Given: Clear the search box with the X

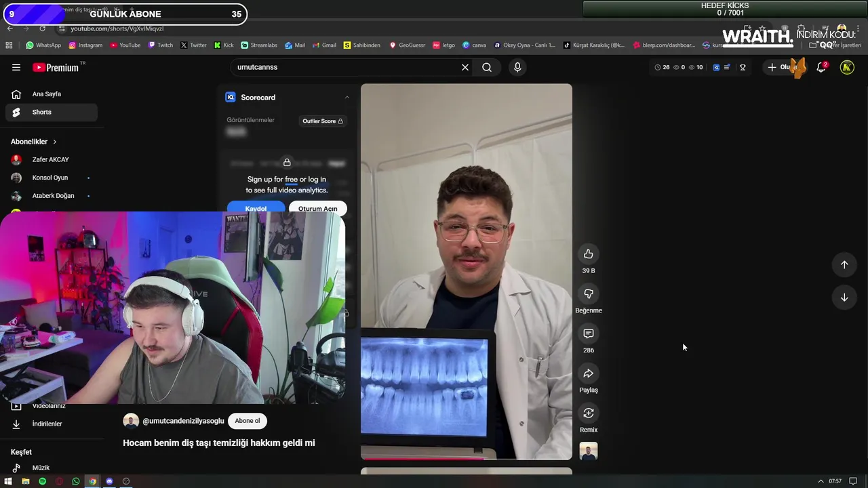Looking at the screenshot, I should (x=465, y=67).
